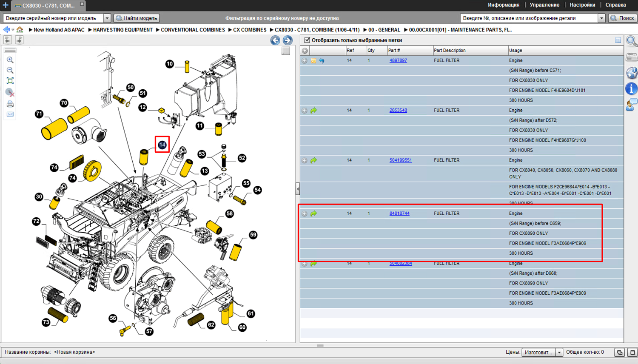Open the magnifier search side panel
The height and width of the screenshot is (364, 638).
[632, 41]
